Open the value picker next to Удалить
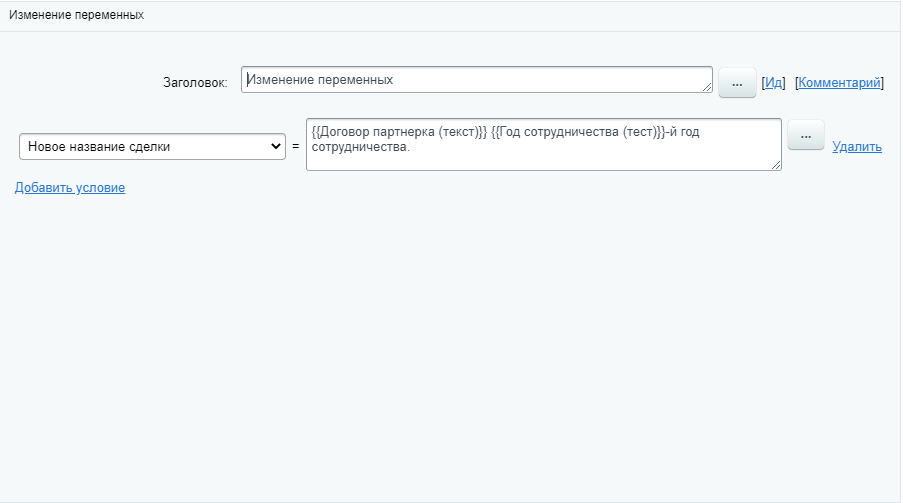The image size is (903, 503). tap(805, 135)
